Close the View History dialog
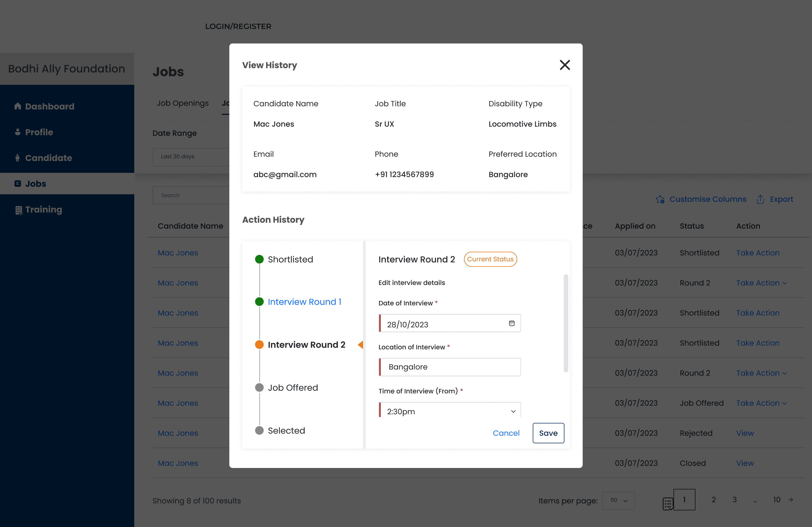The width and height of the screenshot is (812, 527). coord(565,65)
